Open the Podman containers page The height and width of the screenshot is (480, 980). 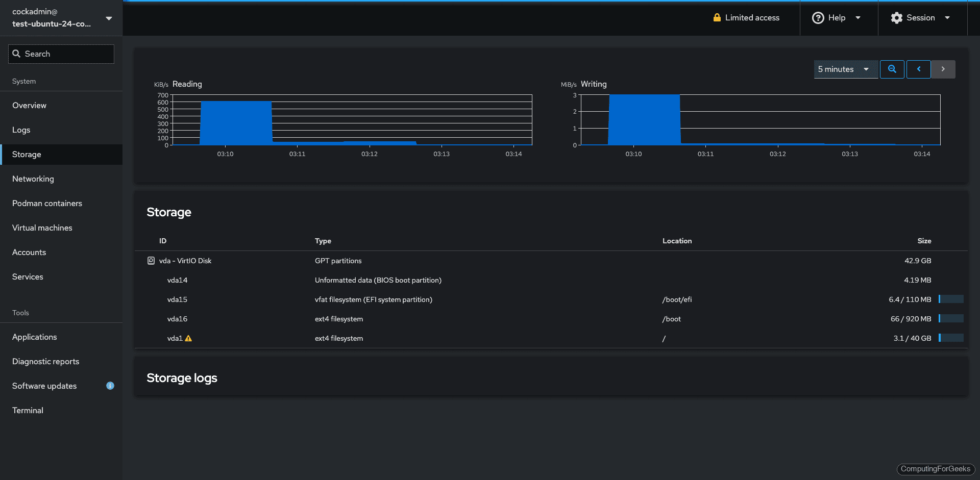47,203
